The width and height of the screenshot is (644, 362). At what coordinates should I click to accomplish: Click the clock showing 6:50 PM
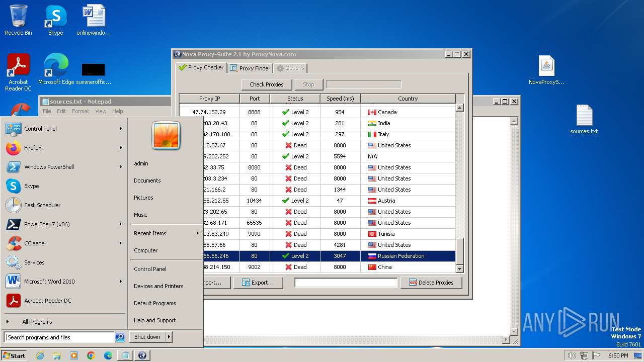[x=618, y=355]
